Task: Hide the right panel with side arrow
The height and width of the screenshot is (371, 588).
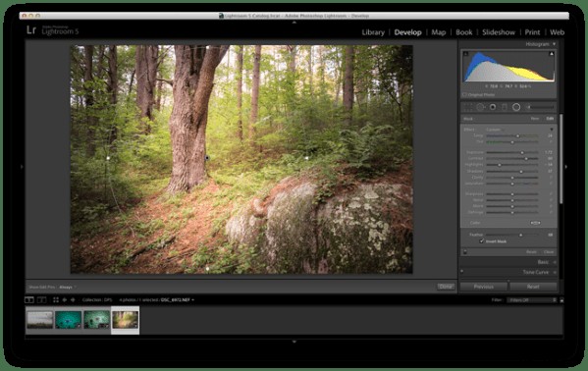Action: [565, 167]
